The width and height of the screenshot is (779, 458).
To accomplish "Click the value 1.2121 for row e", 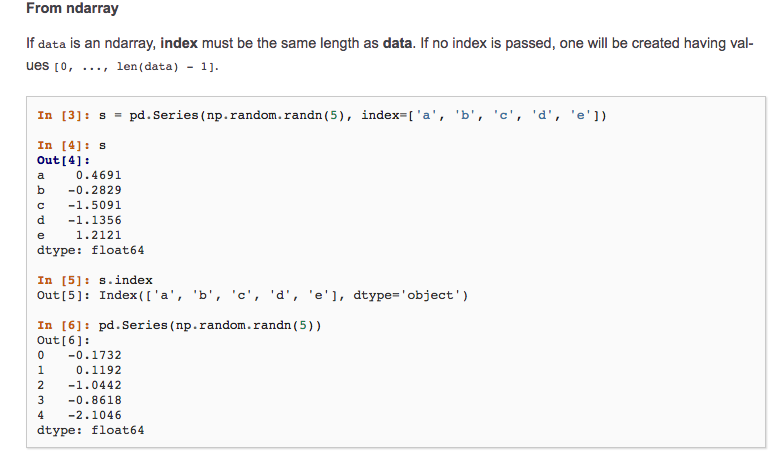I will [x=98, y=235].
